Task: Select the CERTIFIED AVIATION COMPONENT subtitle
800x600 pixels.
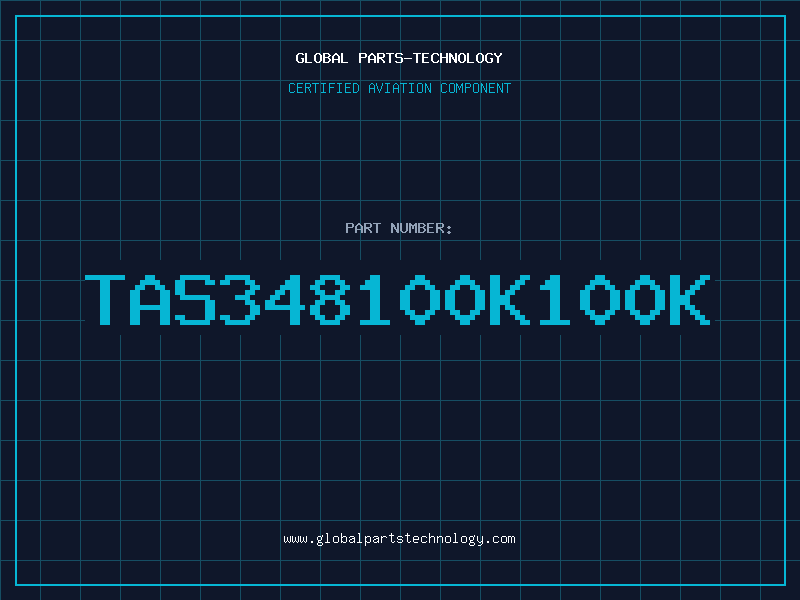Action: [399, 88]
